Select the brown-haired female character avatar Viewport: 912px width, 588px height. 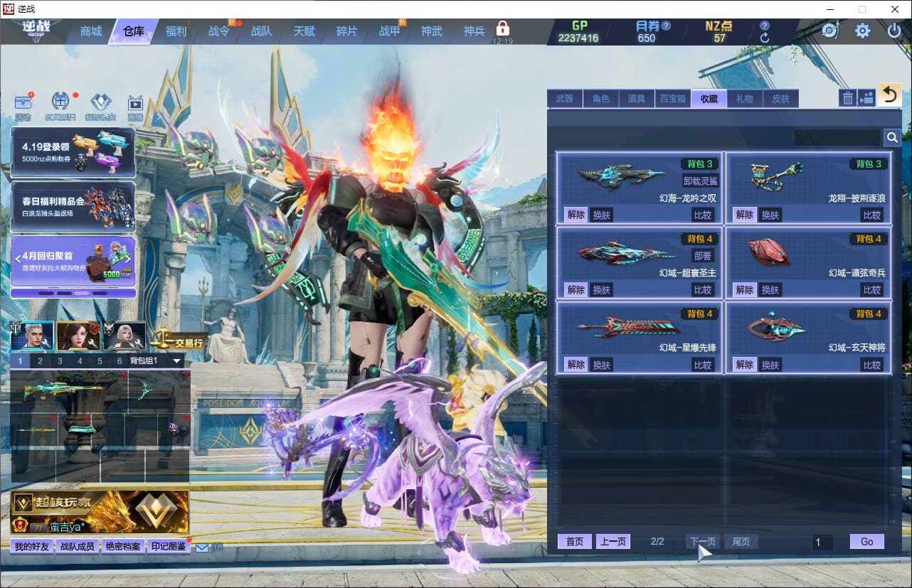click(78, 336)
